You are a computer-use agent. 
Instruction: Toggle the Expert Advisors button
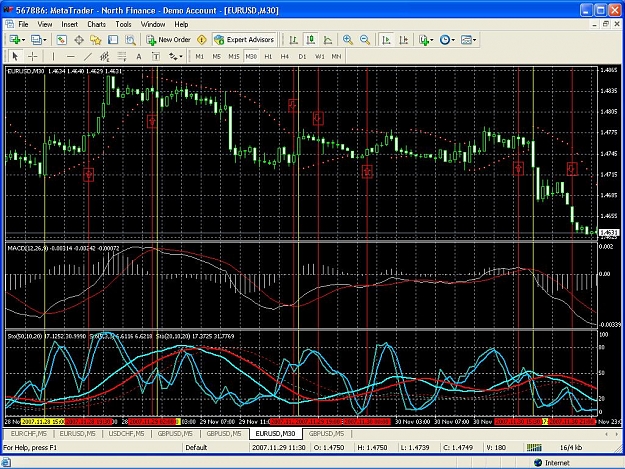coord(244,40)
